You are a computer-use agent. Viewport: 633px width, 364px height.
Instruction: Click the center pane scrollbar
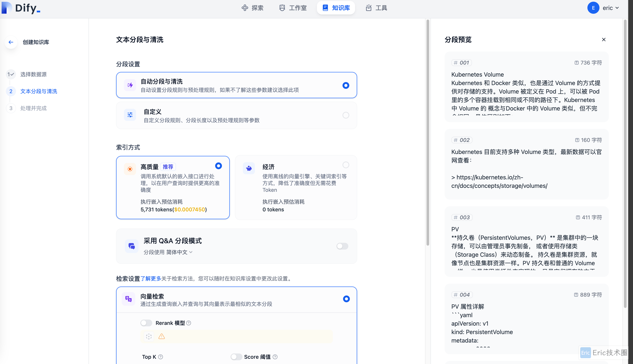pyautogui.click(x=428, y=133)
